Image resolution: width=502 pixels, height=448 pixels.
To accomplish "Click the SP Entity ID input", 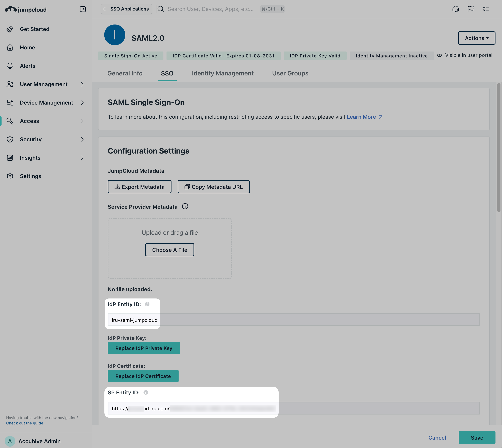I will click(x=294, y=408).
